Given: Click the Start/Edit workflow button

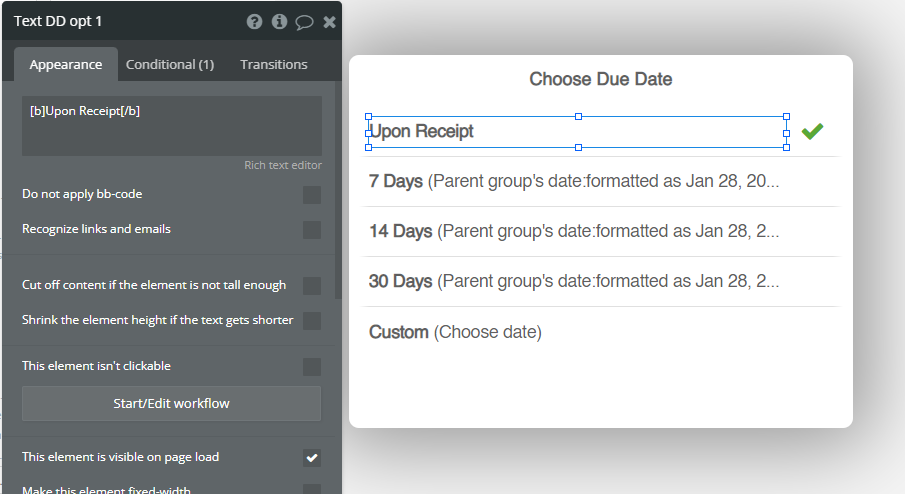Looking at the screenshot, I should (171, 404).
